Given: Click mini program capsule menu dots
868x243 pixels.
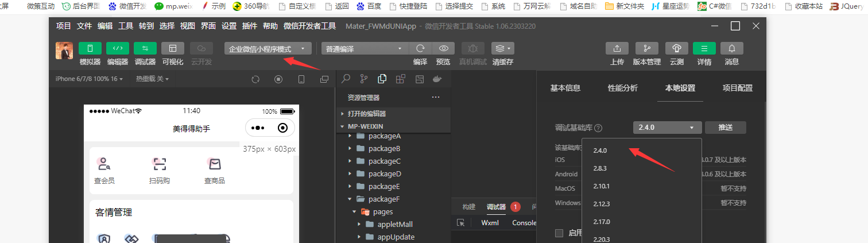Looking at the screenshot, I should pyautogui.click(x=258, y=128).
